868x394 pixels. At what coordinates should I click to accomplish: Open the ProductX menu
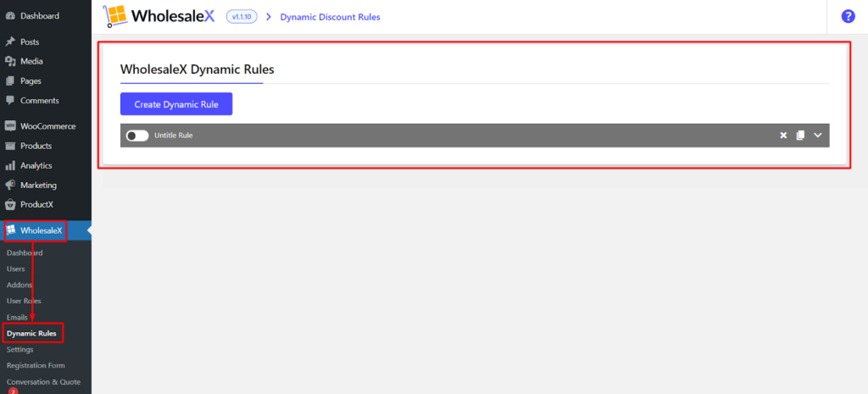pos(37,204)
